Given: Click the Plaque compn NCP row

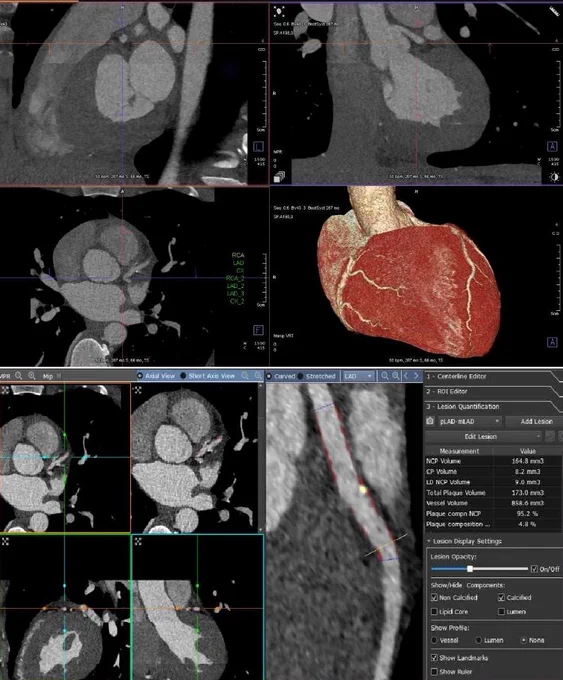Looking at the screenshot, I should tap(494, 513).
